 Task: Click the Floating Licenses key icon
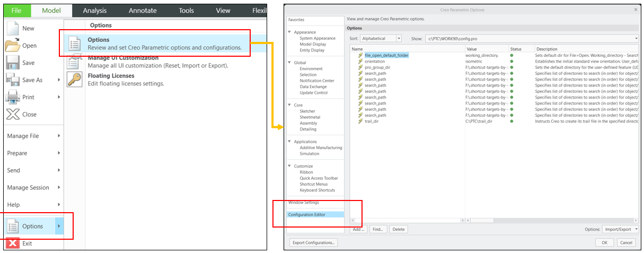[74, 80]
